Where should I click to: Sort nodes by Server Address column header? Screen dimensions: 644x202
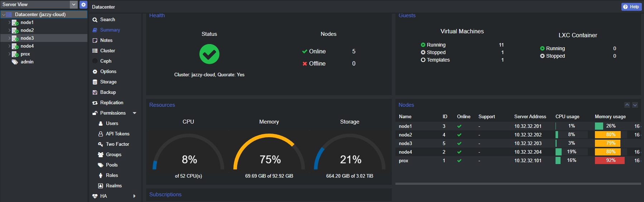[530, 117]
